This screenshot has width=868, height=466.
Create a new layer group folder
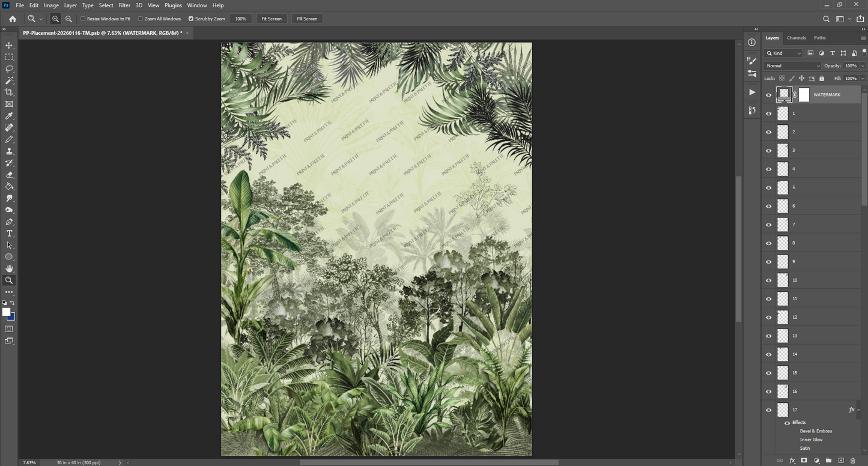828,461
